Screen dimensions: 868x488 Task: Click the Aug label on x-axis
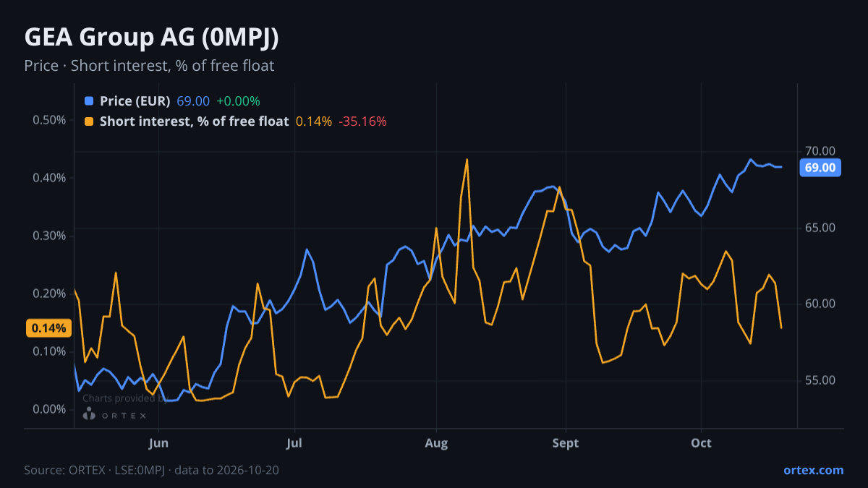pyautogui.click(x=436, y=443)
